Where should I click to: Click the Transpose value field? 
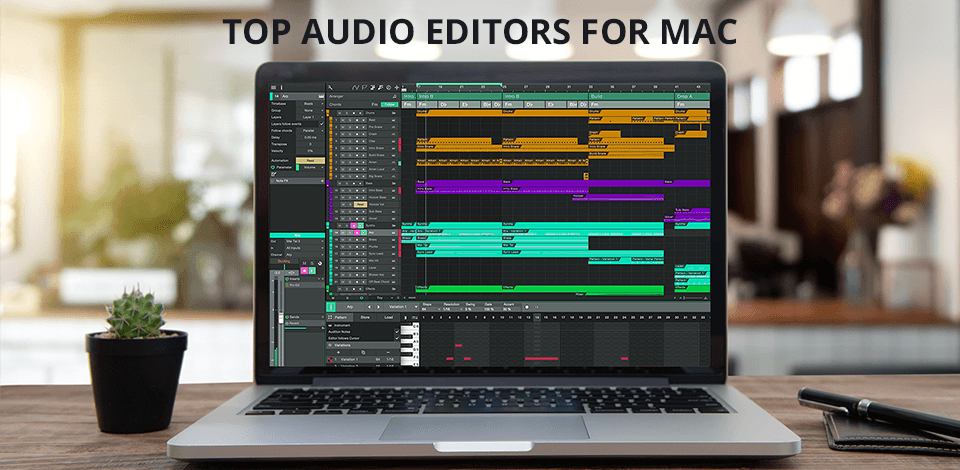(310, 144)
